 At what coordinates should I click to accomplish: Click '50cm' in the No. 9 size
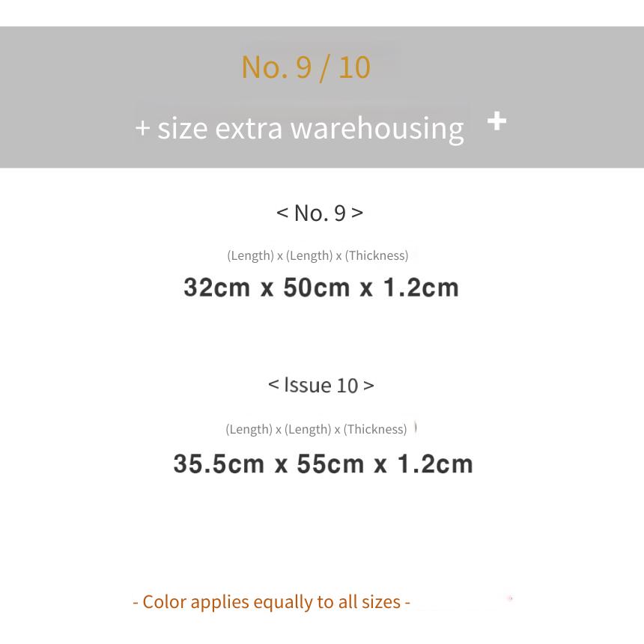tap(317, 288)
